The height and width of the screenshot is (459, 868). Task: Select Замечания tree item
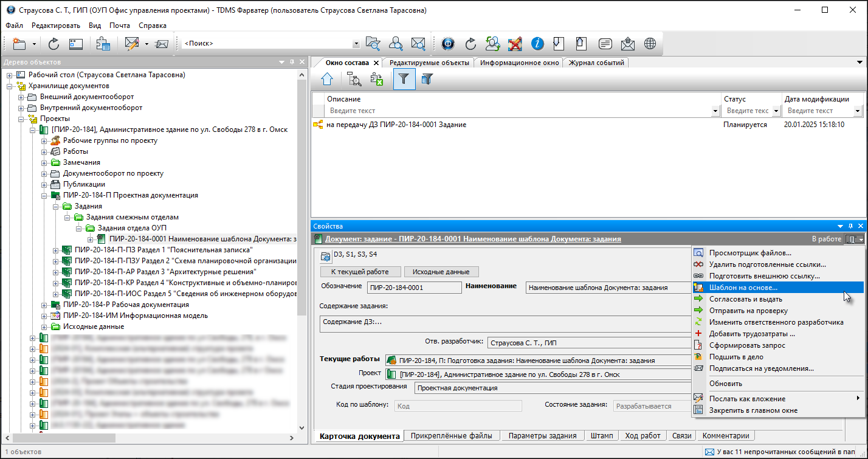(81, 162)
